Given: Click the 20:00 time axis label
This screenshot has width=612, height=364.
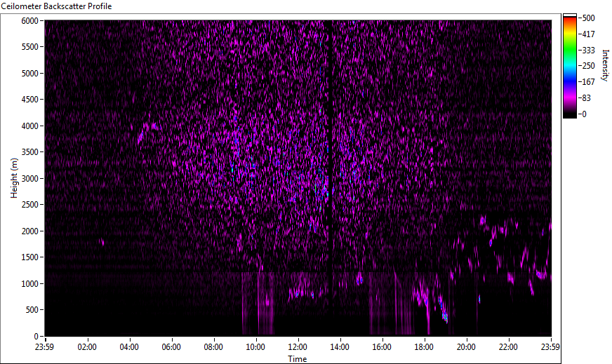Looking at the screenshot, I should (466, 347).
